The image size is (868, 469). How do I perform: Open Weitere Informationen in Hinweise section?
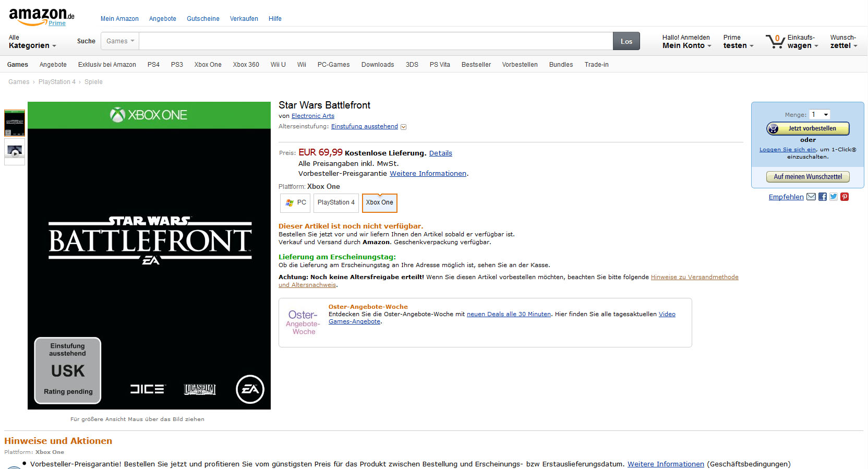pyautogui.click(x=666, y=464)
